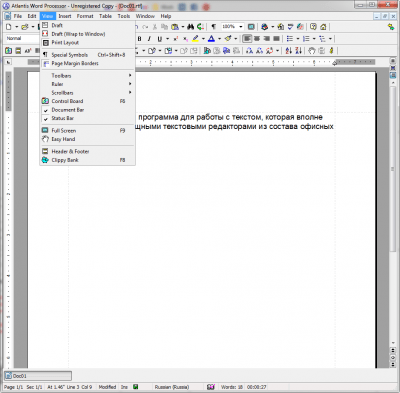Click the numbered list icon

[306, 39]
